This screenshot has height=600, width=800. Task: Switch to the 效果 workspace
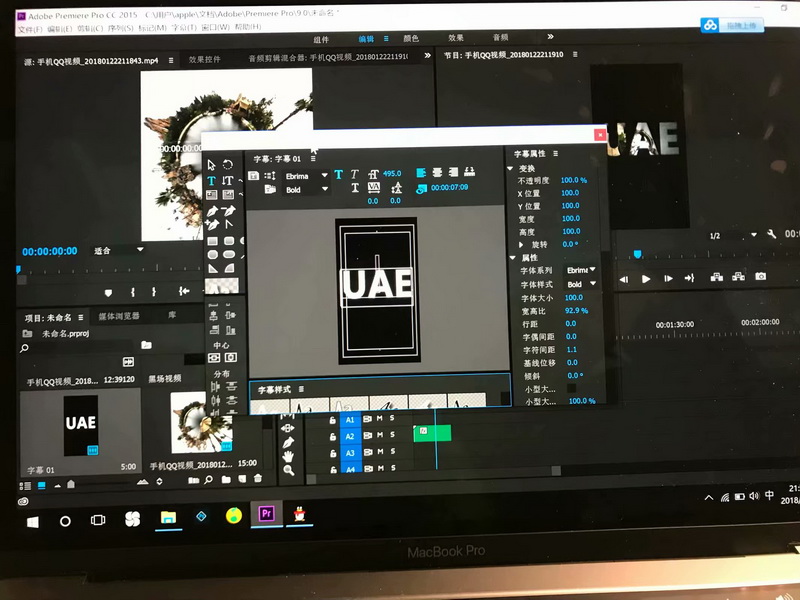tap(456, 38)
